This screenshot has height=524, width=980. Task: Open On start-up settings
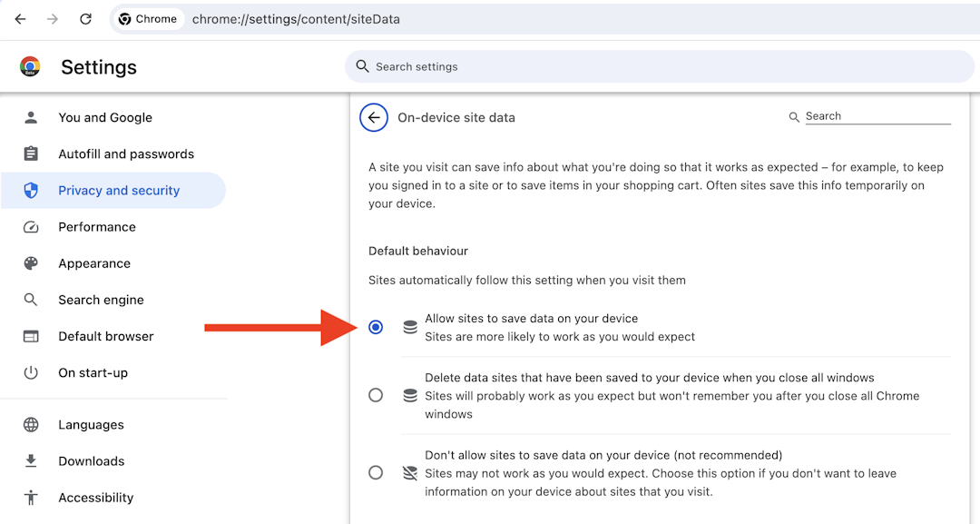[x=93, y=372]
